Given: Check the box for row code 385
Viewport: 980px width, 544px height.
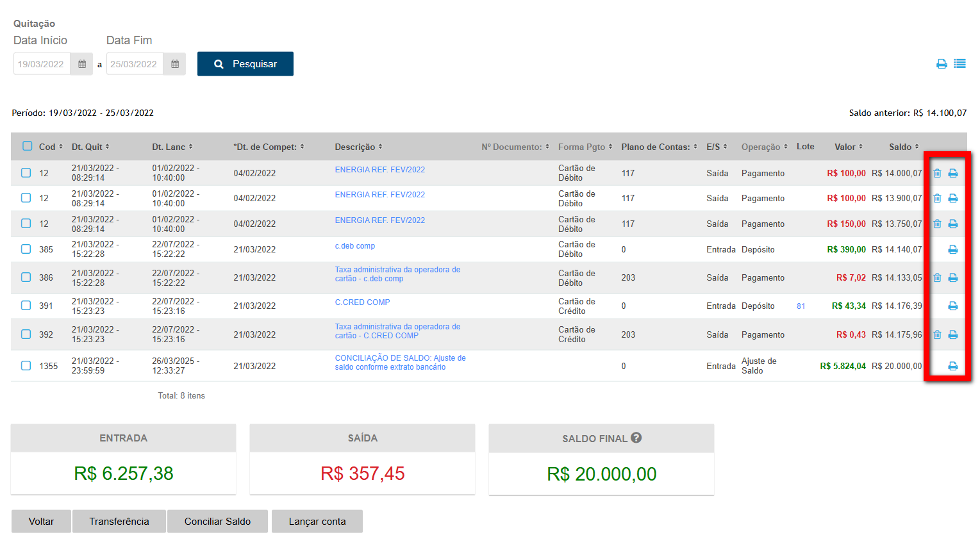Looking at the screenshot, I should (26, 249).
